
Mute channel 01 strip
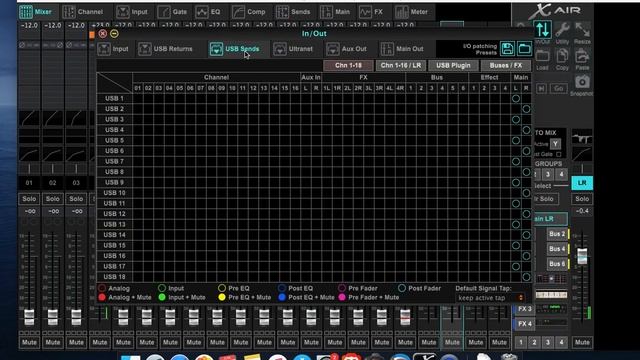click(29, 342)
